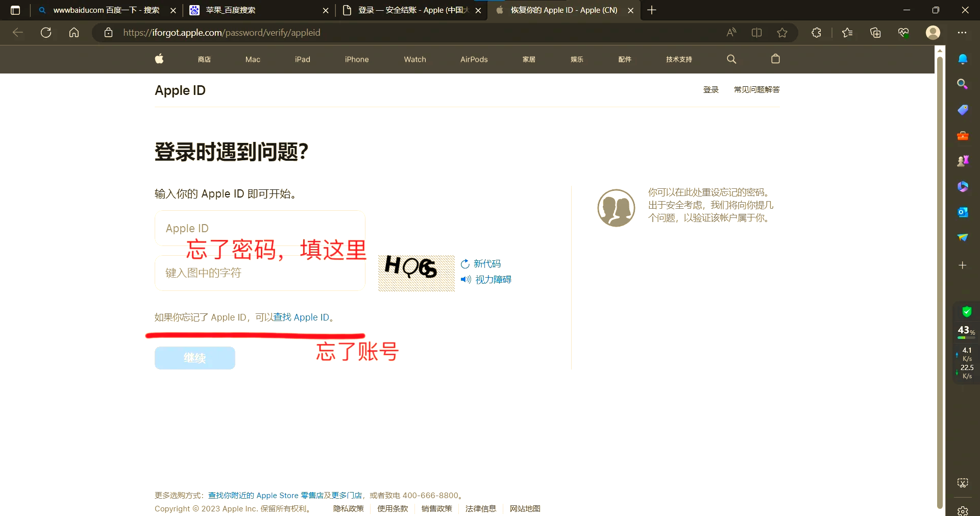Open Outlook from the sidebar
980x516 pixels.
coord(963,212)
